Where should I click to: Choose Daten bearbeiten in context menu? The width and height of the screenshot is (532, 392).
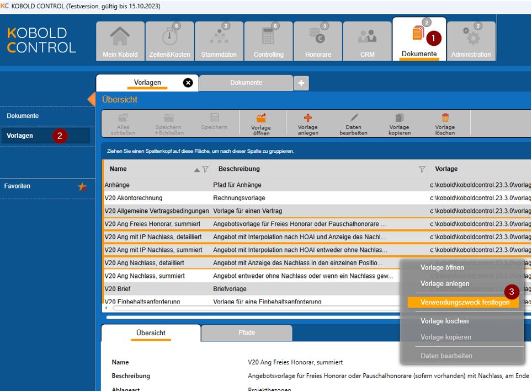(446, 356)
